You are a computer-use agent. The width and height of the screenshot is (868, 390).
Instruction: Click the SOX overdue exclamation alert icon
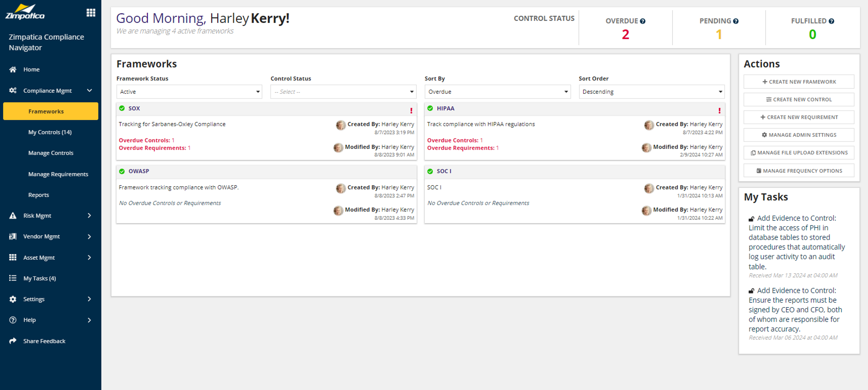[x=411, y=110]
